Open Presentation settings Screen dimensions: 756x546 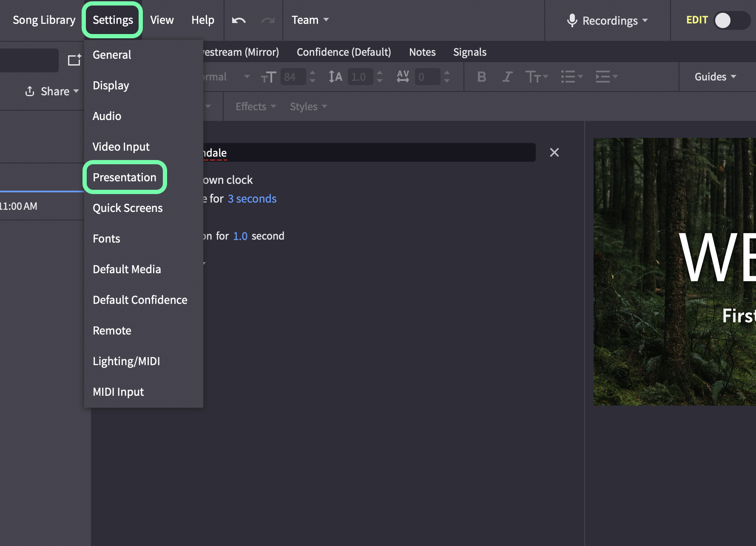coord(125,177)
